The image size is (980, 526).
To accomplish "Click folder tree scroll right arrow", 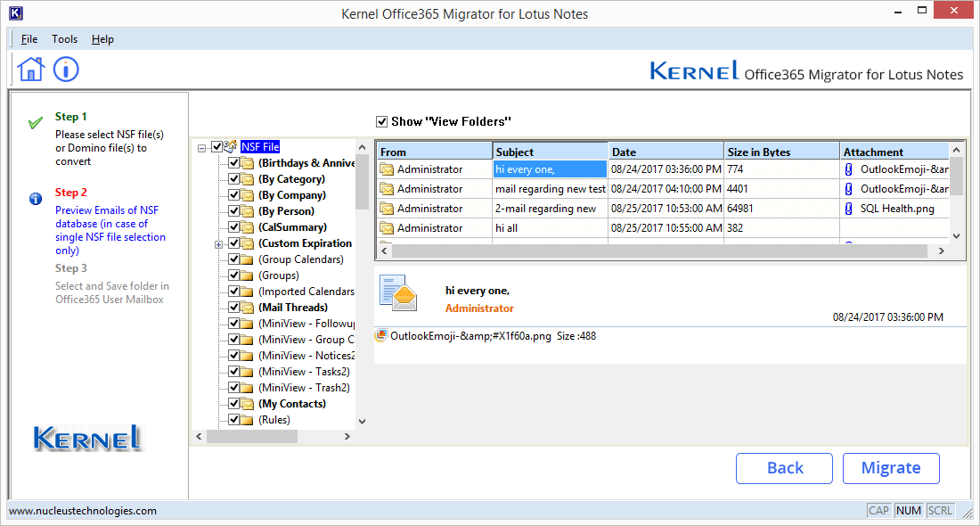I will click(347, 437).
